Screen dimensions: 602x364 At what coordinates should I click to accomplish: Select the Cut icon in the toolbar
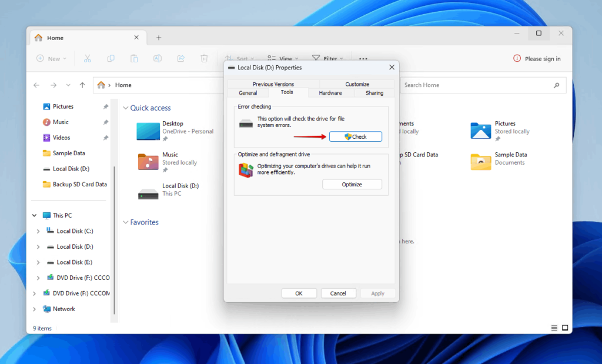tap(87, 58)
